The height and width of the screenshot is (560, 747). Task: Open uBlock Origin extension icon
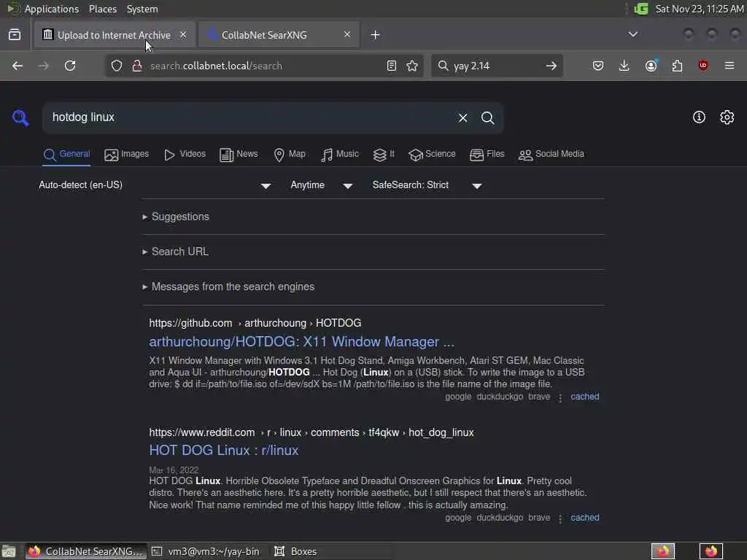coord(703,66)
